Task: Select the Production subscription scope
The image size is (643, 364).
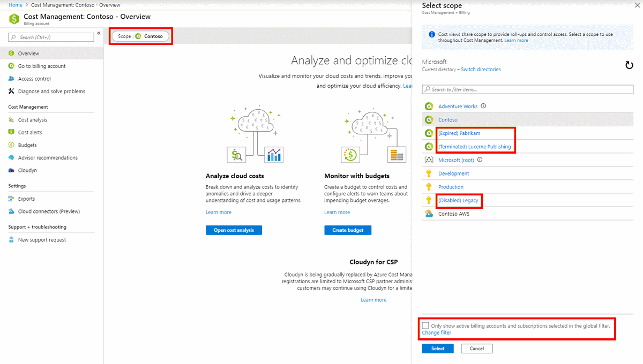Action: [x=451, y=187]
